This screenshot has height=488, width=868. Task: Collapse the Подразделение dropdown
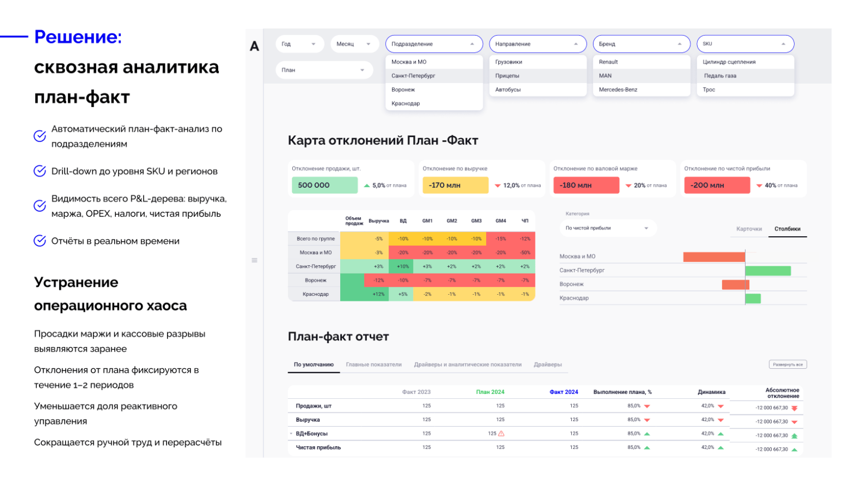tap(434, 44)
